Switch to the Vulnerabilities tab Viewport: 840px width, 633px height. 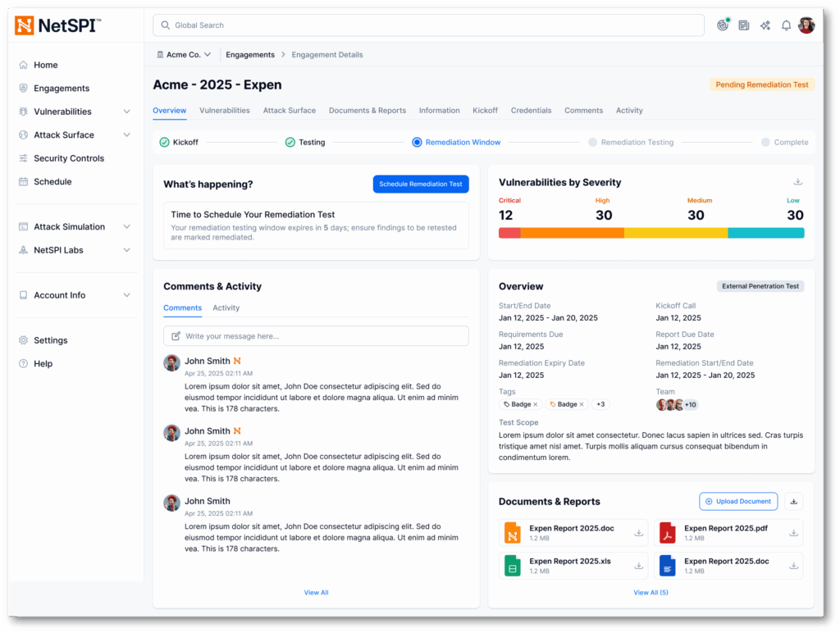click(225, 111)
